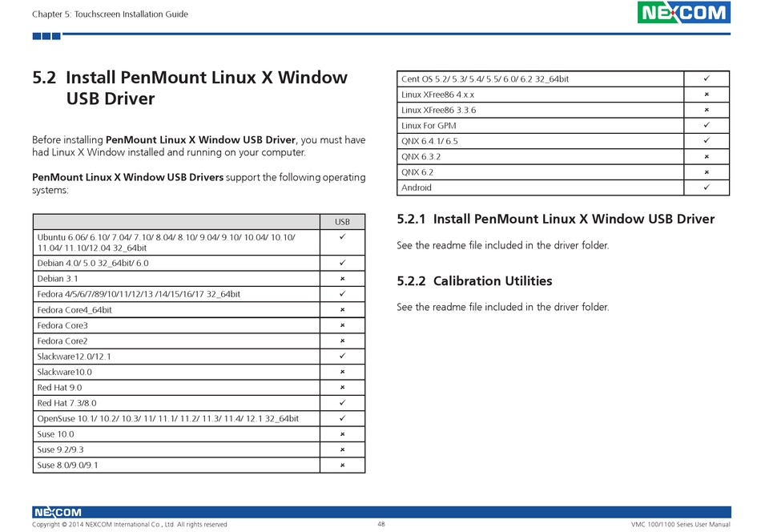Click the paragraph starting "Before installing PenMount"
This screenshot has width=761, height=532.
click(199, 146)
